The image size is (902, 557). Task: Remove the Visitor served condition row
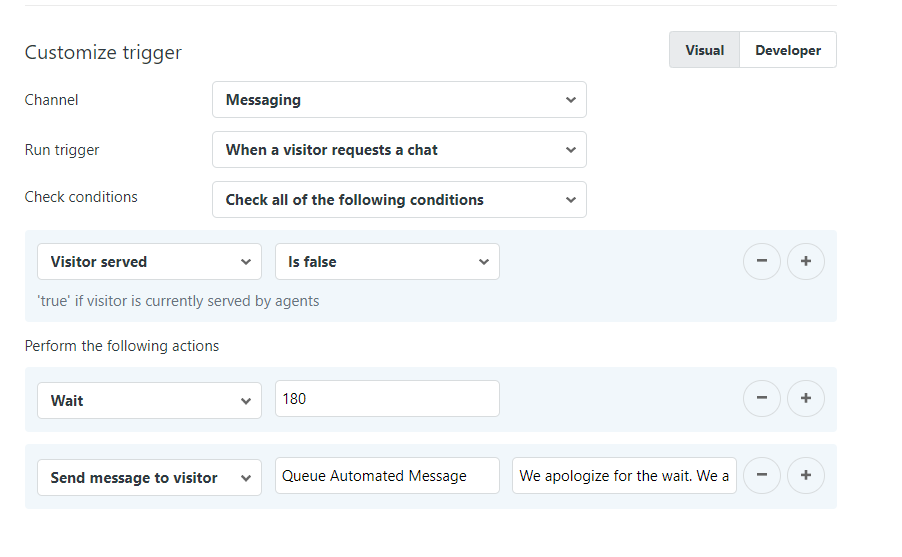tap(761, 262)
